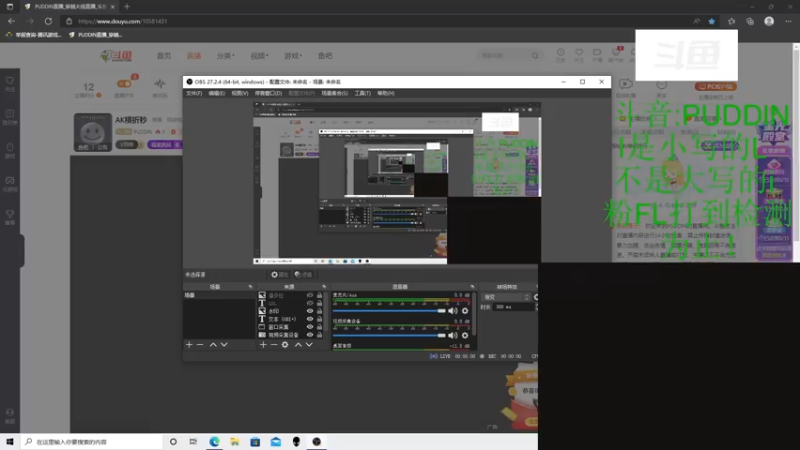Image resolution: width=800 pixels, height=450 pixels.
Task: Click the Windows Start button
Action: point(10,442)
